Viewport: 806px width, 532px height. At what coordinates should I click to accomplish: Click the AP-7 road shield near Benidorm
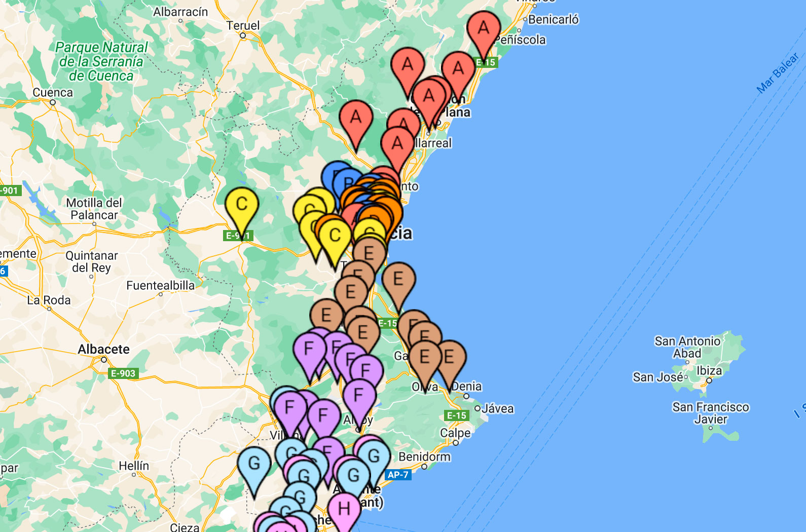(x=398, y=475)
